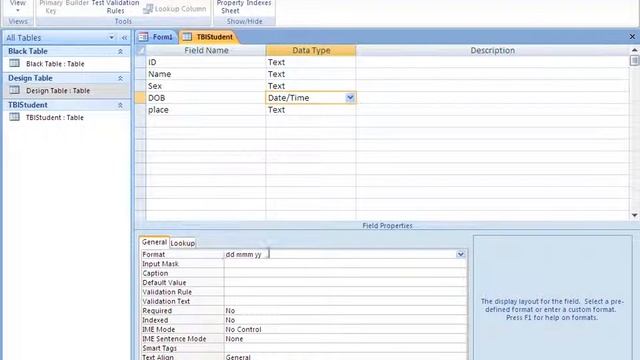Click the Data Type column header
640x360 pixels.
(311, 50)
